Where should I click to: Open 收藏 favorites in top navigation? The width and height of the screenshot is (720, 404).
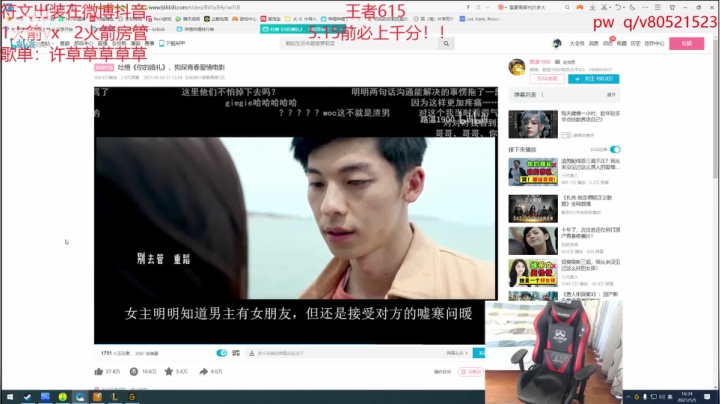(x=621, y=44)
